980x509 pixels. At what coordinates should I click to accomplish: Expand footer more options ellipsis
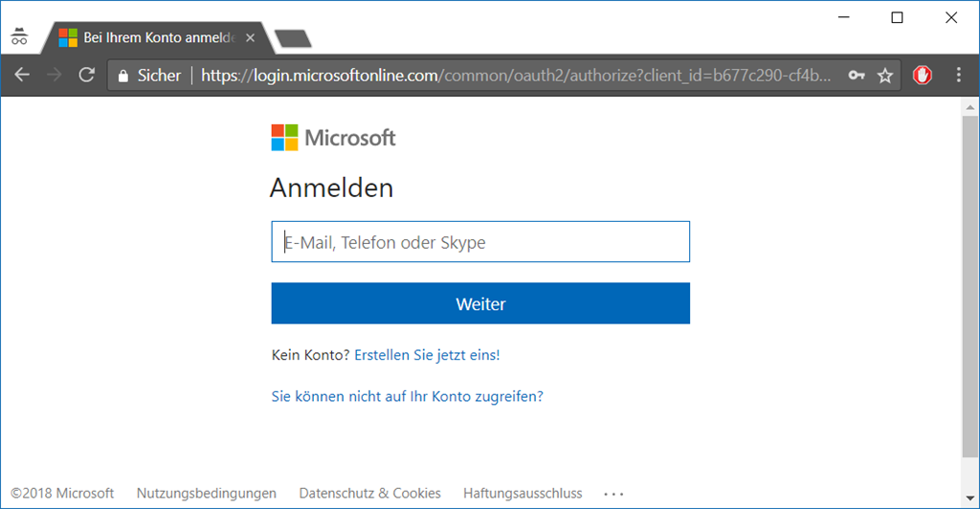(613, 494)
